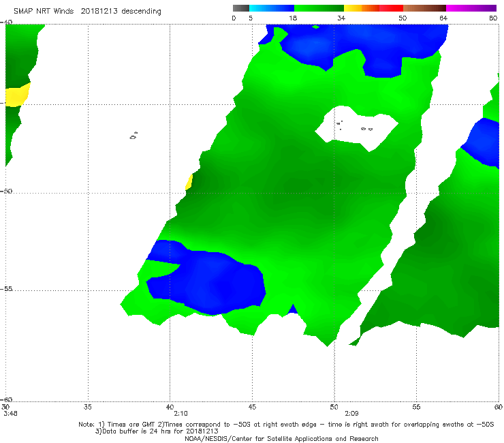Click the latitude axis label "-60"
The image size is (504, 443).
6,399
